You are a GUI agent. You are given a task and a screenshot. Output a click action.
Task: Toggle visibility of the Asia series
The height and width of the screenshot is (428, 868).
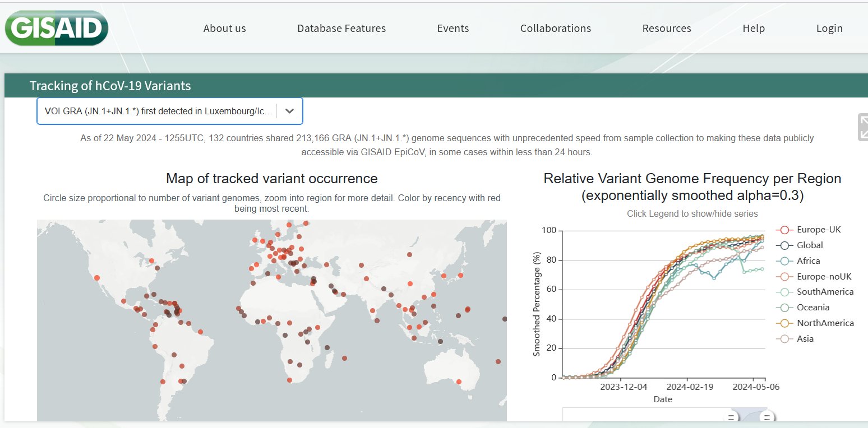click(x=784, y=339)
